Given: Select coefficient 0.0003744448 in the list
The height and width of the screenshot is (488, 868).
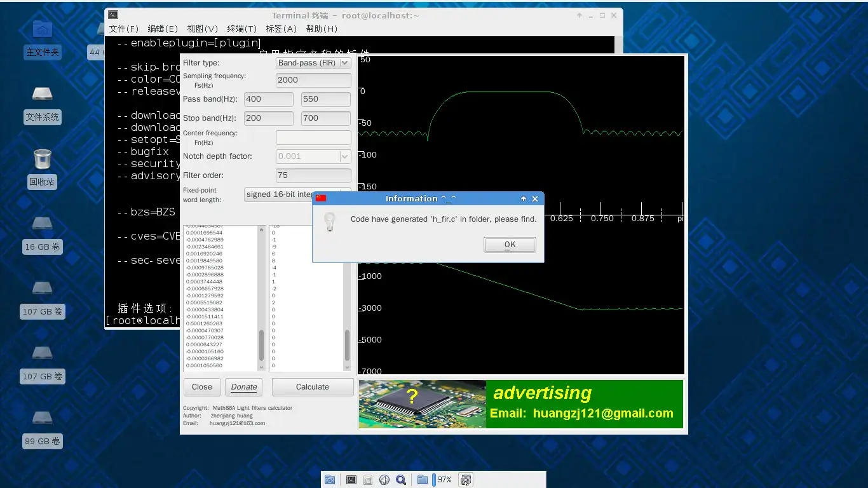Looking at the screenshot, I should point(204,281).
